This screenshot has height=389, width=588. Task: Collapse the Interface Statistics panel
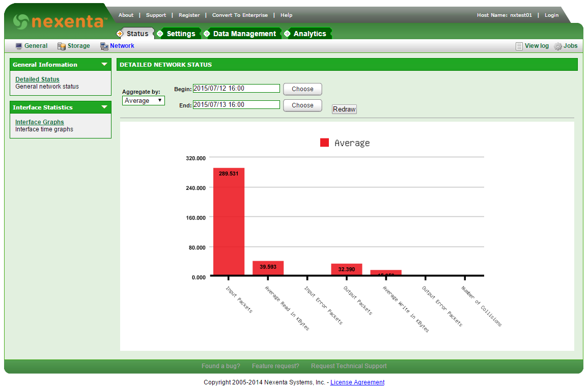[x=104, y=107]
